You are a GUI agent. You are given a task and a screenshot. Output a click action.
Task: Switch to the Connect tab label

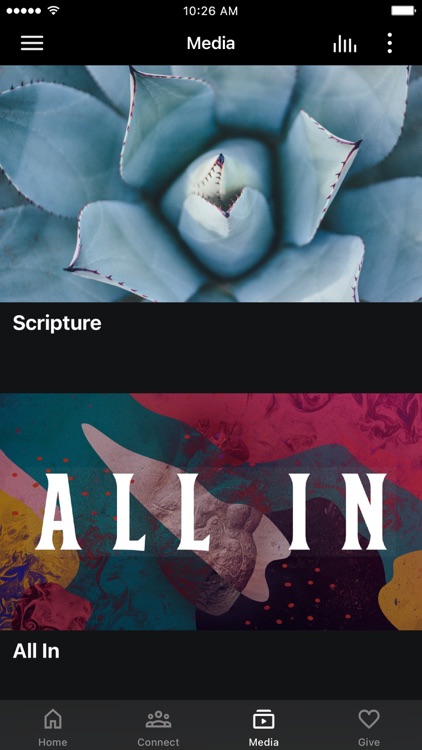coord(158,742)
